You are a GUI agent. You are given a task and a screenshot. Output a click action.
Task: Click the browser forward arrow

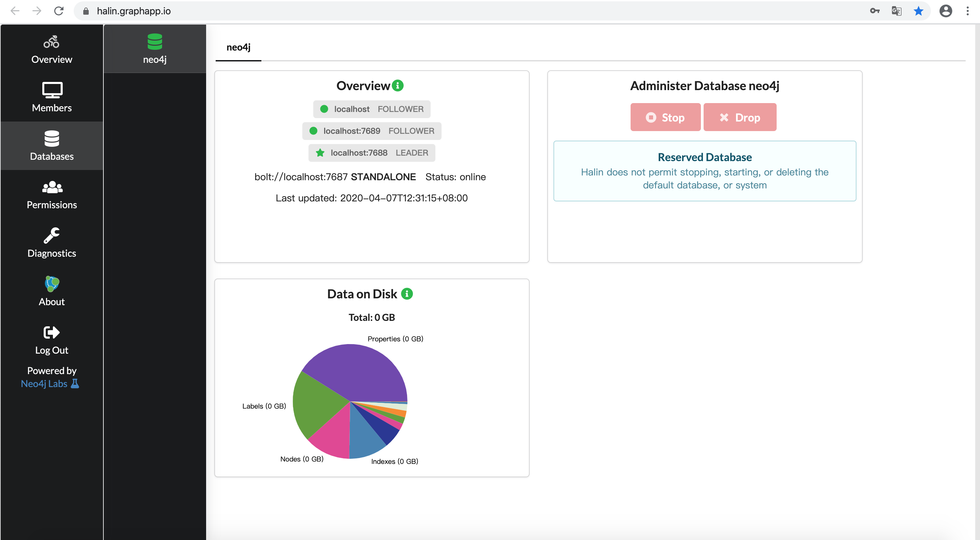(37, 11)
